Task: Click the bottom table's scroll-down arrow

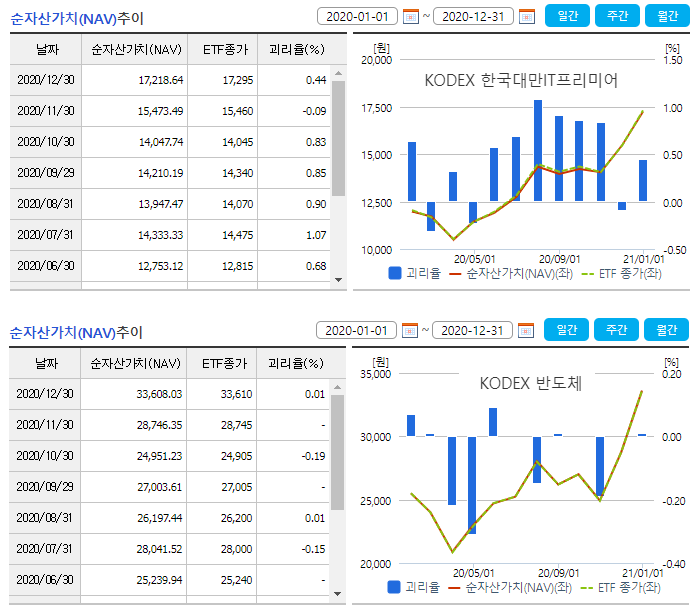Action: (x=337, y=593)
